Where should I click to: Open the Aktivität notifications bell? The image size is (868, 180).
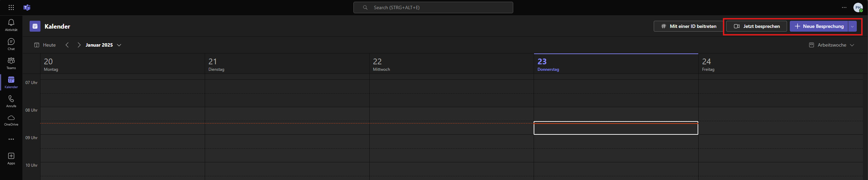[x=11, y=25]
